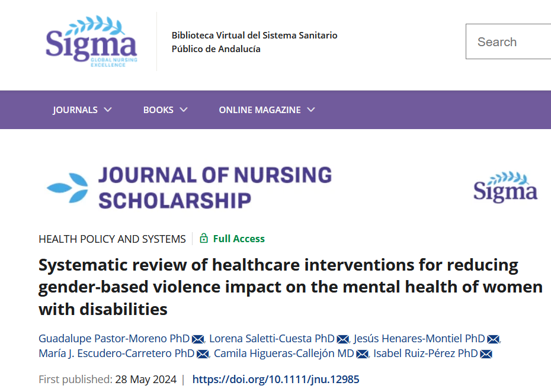The image size is (551, 392).
Task: Open Lorena Saletti-Cuesta author details
Action: (x=271, y=339)
